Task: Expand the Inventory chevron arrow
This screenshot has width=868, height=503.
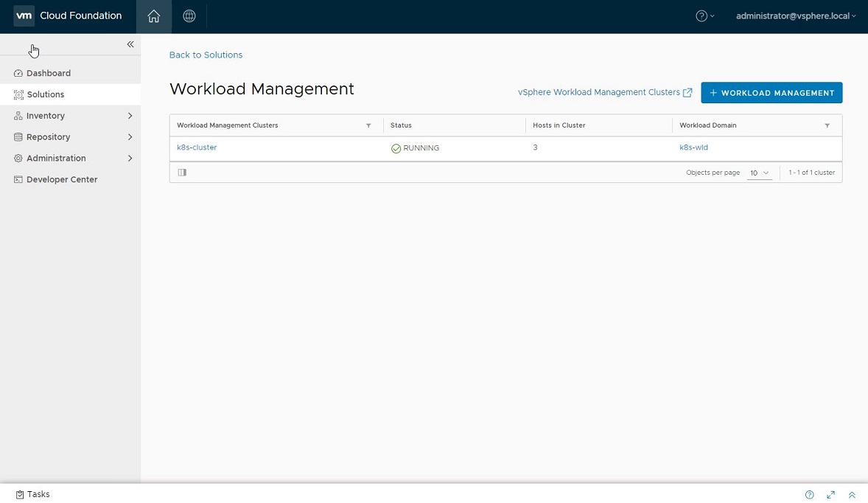Action: (x=130, y=116)
